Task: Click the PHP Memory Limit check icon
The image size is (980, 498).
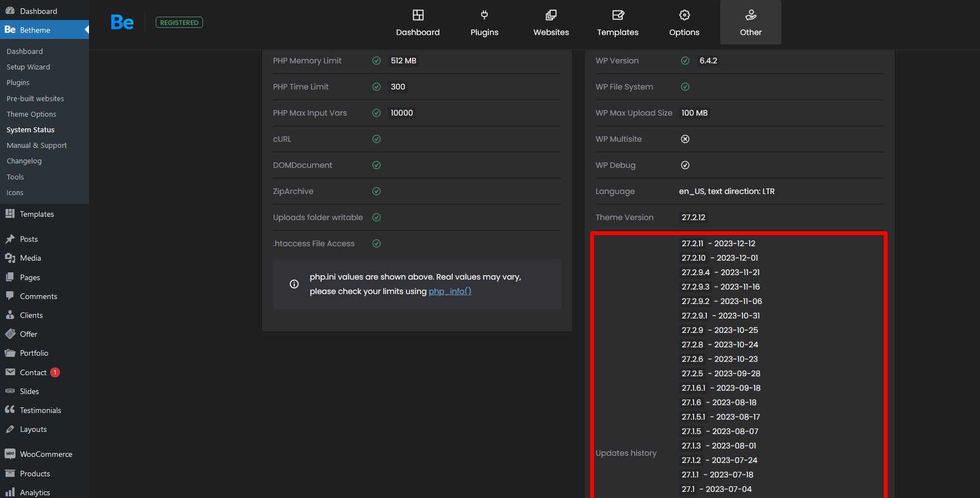Action: click(x=377, y=61)
